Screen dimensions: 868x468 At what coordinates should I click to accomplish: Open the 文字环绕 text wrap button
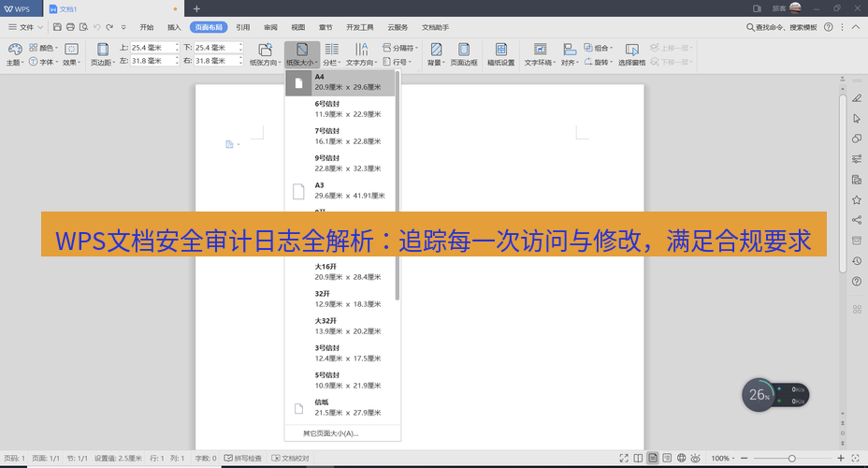[x=540, y=54]
